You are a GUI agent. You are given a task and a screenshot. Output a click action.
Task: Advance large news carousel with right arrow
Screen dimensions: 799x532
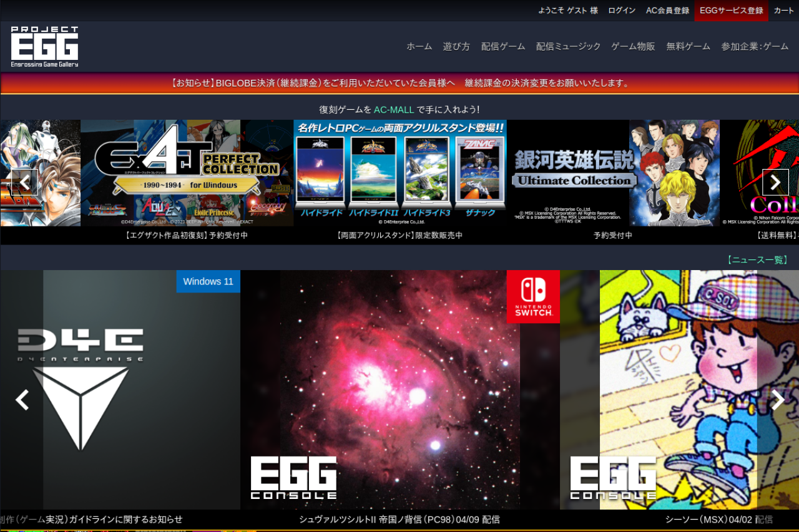point(777,400)
